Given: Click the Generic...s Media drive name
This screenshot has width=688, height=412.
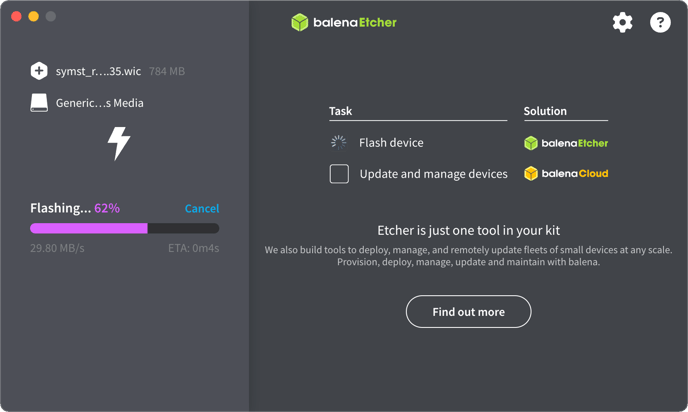Looking at the screenshot, I should point(100,103).
